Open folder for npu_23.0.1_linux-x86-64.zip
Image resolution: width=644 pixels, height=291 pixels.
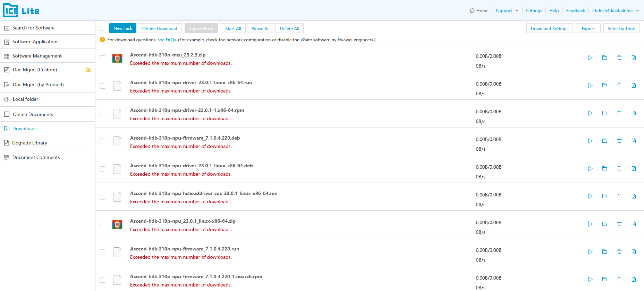click(x=604, y=224)
